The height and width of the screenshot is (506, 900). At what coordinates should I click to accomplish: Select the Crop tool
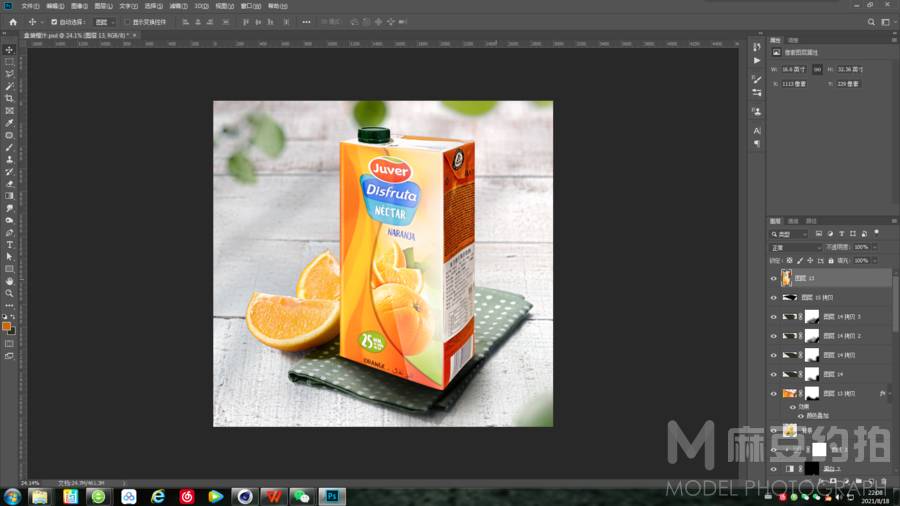tap(9, 99)
